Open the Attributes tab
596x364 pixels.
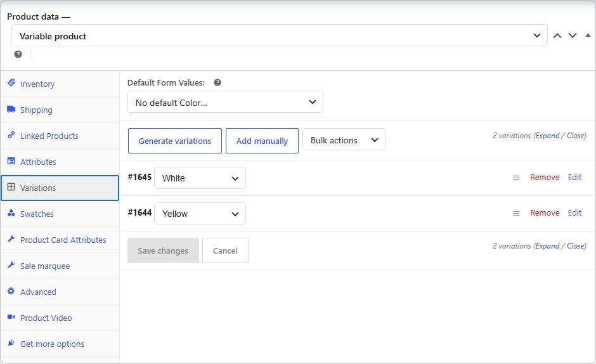[60, 162]
